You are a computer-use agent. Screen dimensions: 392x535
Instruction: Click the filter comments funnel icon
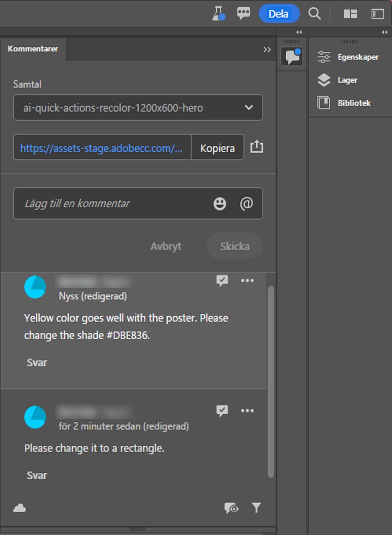[257, 508]
